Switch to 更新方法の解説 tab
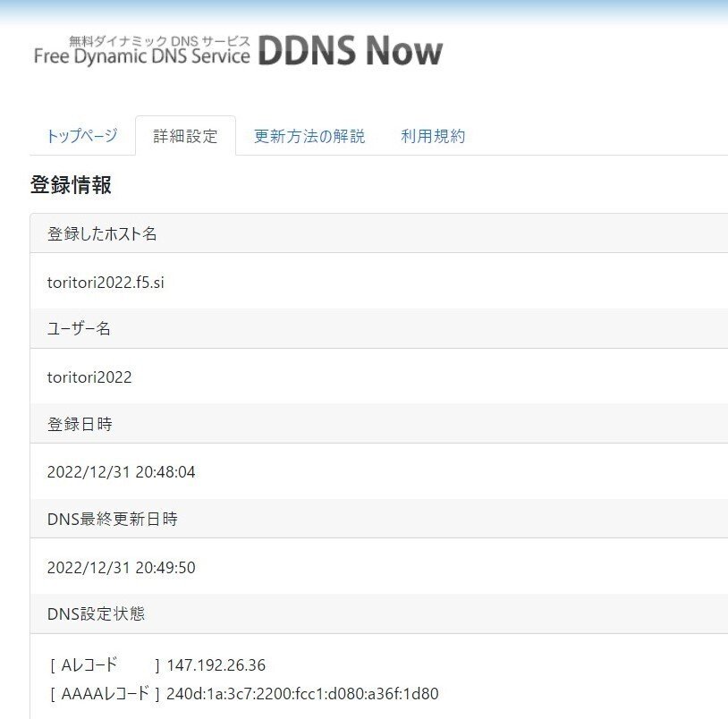The image size is (728, 719). (309, 136)
